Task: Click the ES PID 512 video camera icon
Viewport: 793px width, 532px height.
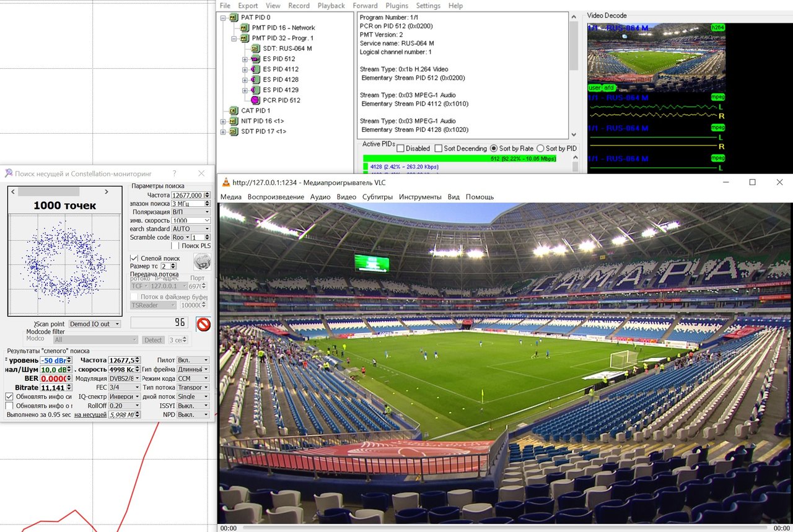Action: pyautogui.click(x=255, y=59)
